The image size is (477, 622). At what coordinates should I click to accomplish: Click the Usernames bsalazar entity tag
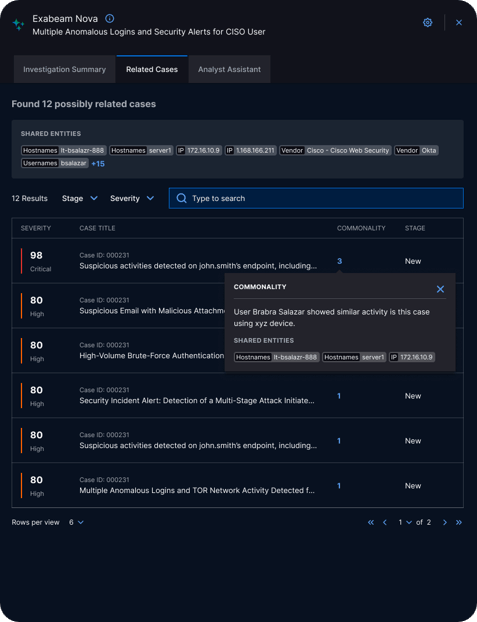(55, 163)
